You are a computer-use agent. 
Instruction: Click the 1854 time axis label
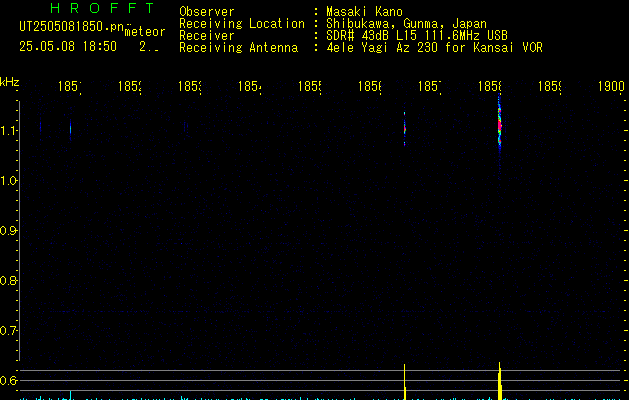[x=250, y=86]
